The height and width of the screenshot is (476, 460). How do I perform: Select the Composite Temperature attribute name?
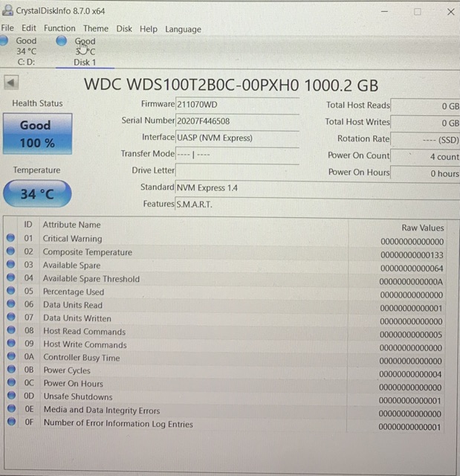88,252
